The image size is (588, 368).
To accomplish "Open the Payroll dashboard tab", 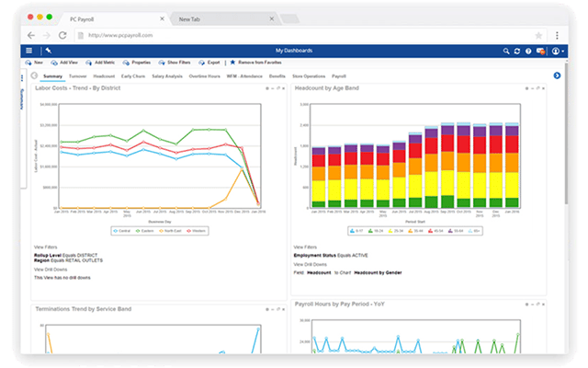I will (339, 76).
